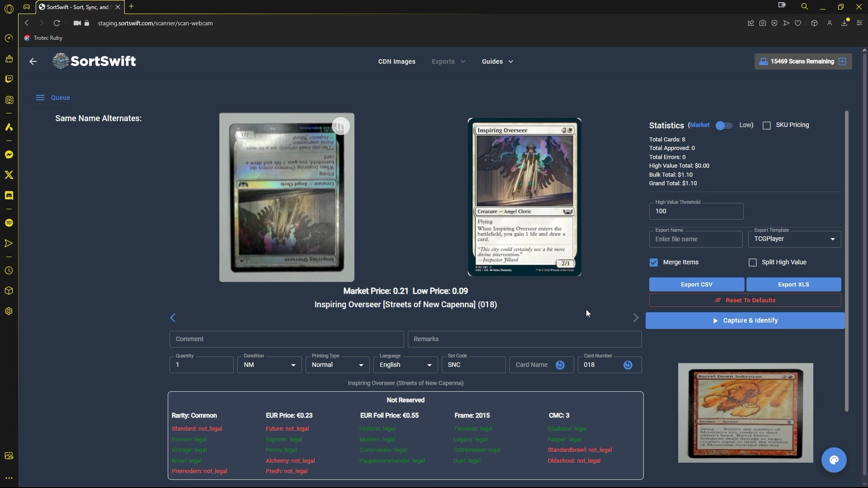Viewport: 868px width, 488px height.
Task: Open browser downloads icon
Action: [x=844, y=23]
